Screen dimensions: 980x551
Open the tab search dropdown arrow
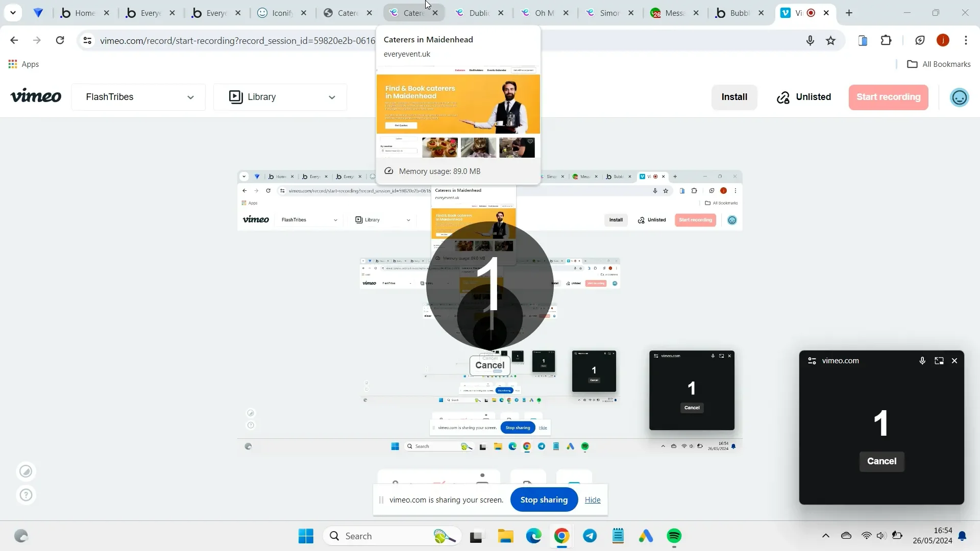pyautogui.click(x=13, y=13)
